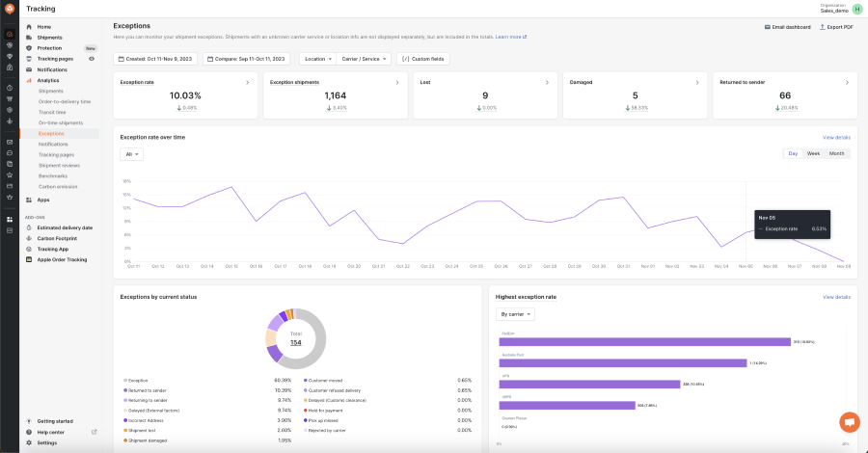
Task: Click the Total 154 value in the donut chart
Action: coord(296,343)
